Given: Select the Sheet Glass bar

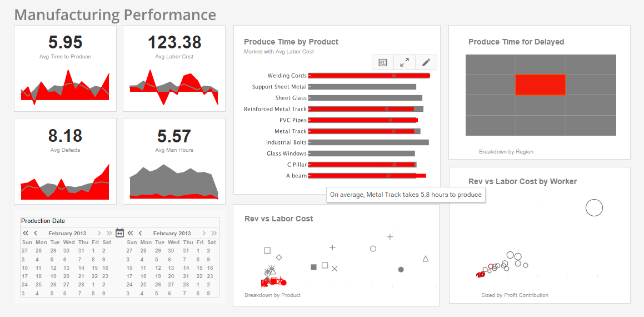Looking at the screenshot, I should tap(365, 98).
